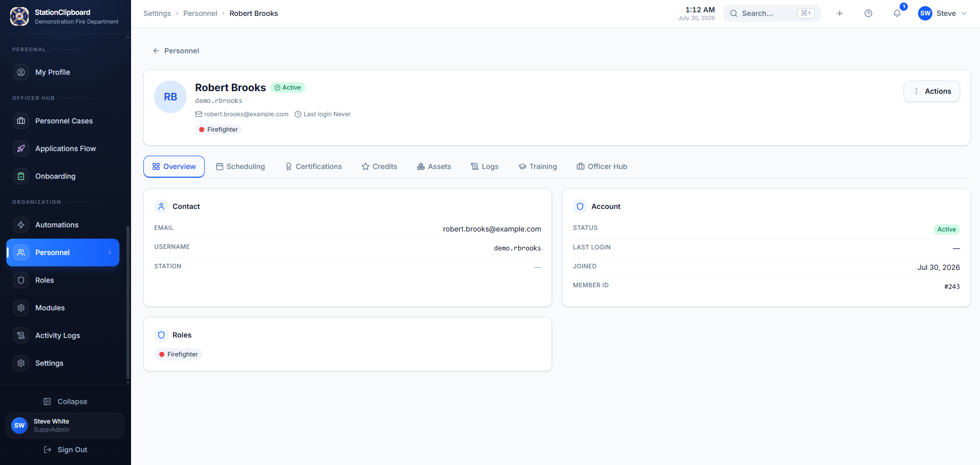Viewport: 980px width, 465px height.
Task: Switch to the Officer Hub tab
Action: coord(602,166)
